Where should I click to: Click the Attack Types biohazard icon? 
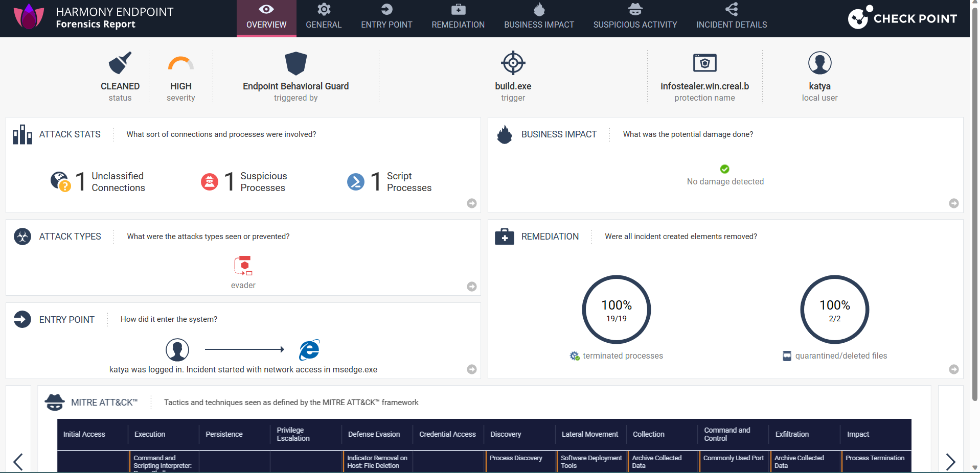coord(22,236)
